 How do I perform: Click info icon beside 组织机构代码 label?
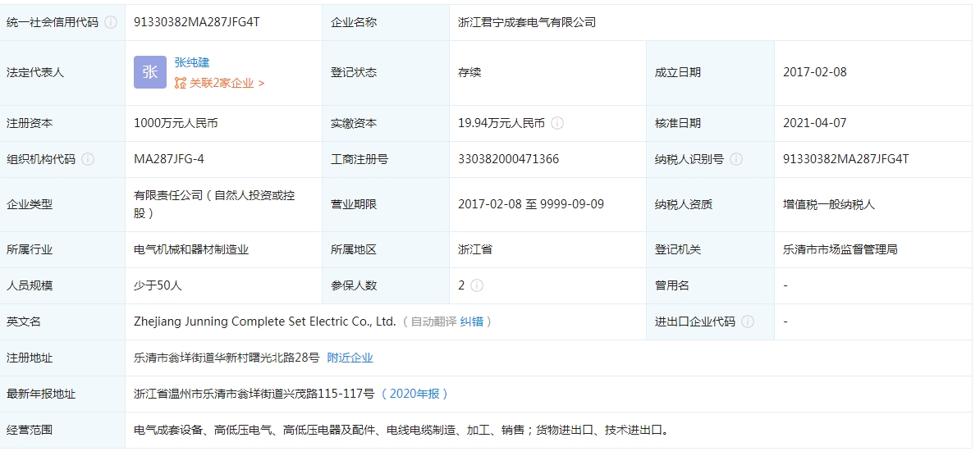click(88, 159)
